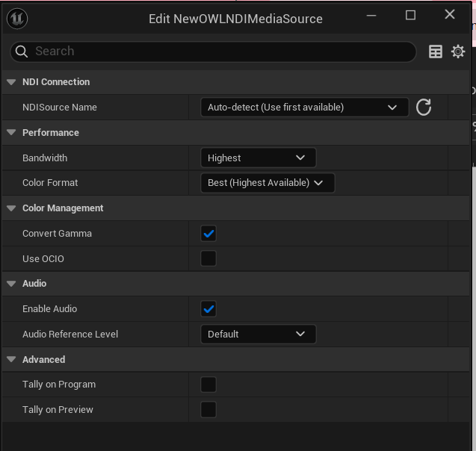Open the Color Format dropdown
The width and height of the screenshot is (476, 451).
coord(268,183)
